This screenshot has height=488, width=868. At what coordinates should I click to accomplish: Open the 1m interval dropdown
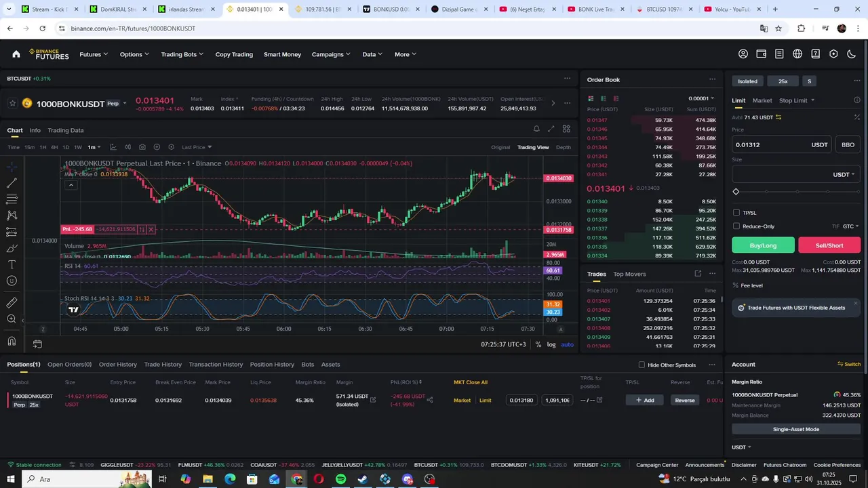click(x=94, y=147)
